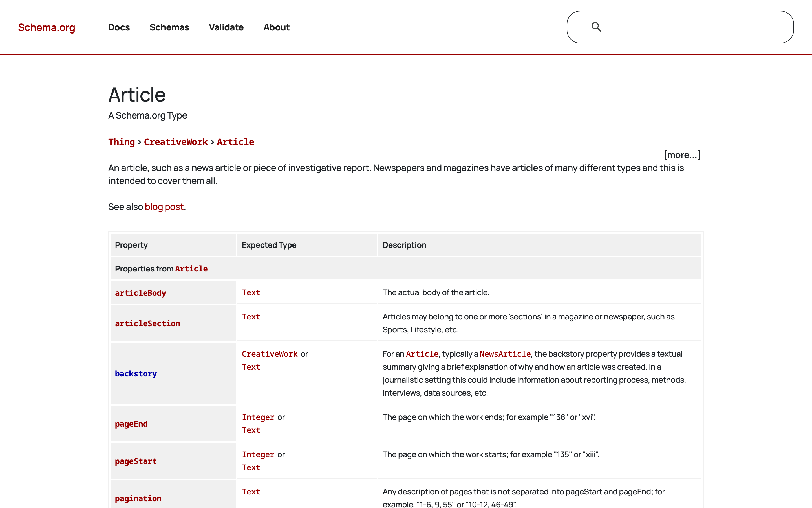The height and width of the screenshot is (508, 812).
Task: Open the Schemas menu item
Action: [169, 27]
